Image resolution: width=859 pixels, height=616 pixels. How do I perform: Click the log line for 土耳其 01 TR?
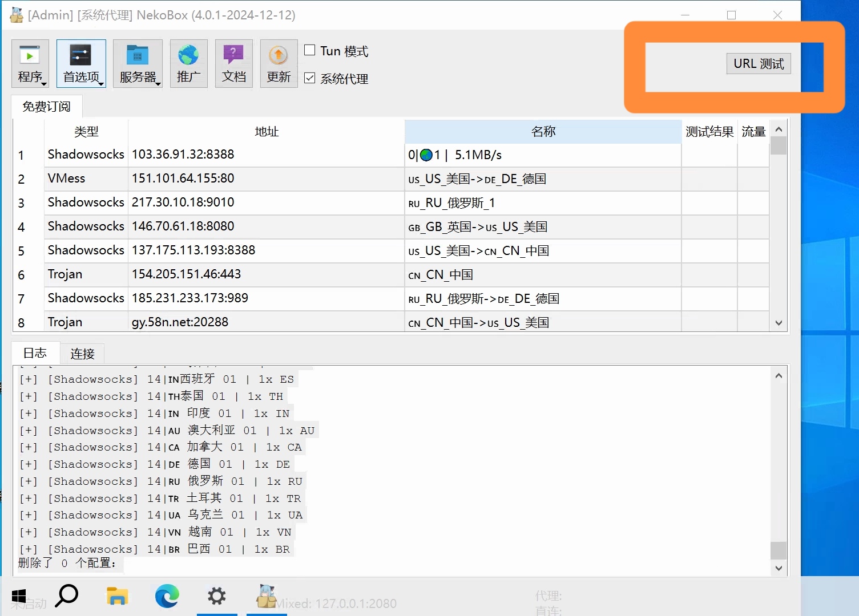pos(160,499)
